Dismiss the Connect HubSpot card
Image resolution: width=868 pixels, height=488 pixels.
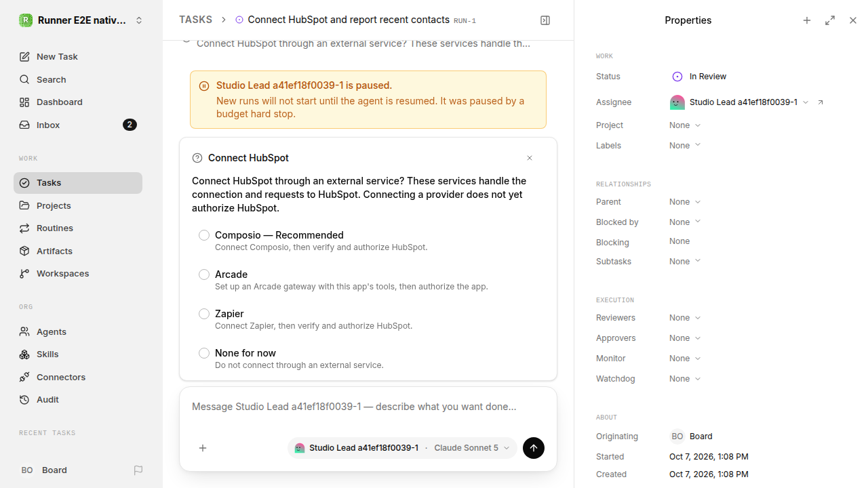530,158
